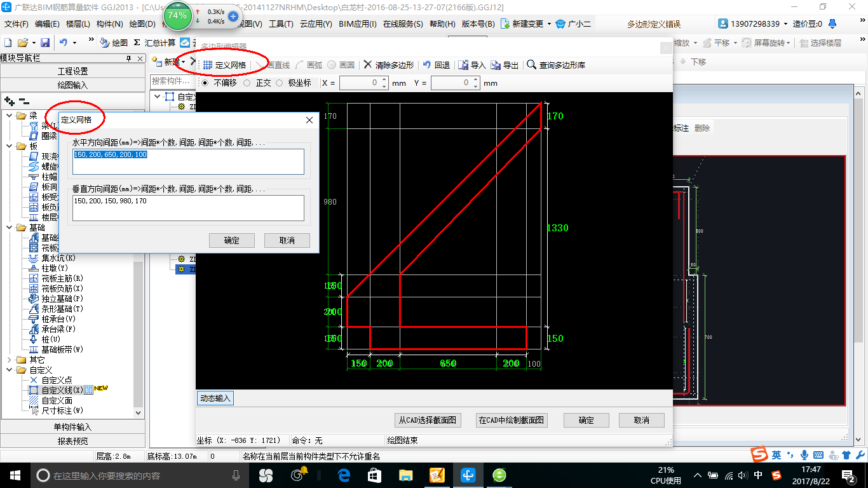Click the new file icon in main toolbar
Screen dimensions: 868x488
8,43
